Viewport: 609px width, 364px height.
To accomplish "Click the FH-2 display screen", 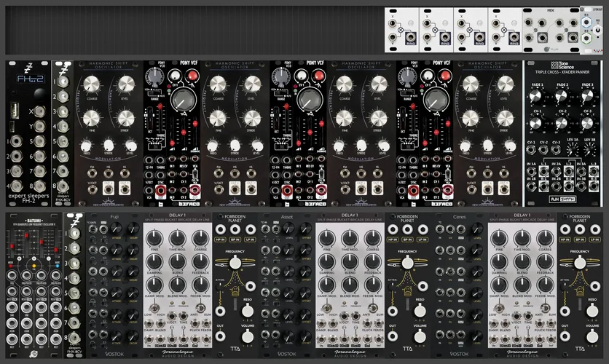I will point(31,79).
